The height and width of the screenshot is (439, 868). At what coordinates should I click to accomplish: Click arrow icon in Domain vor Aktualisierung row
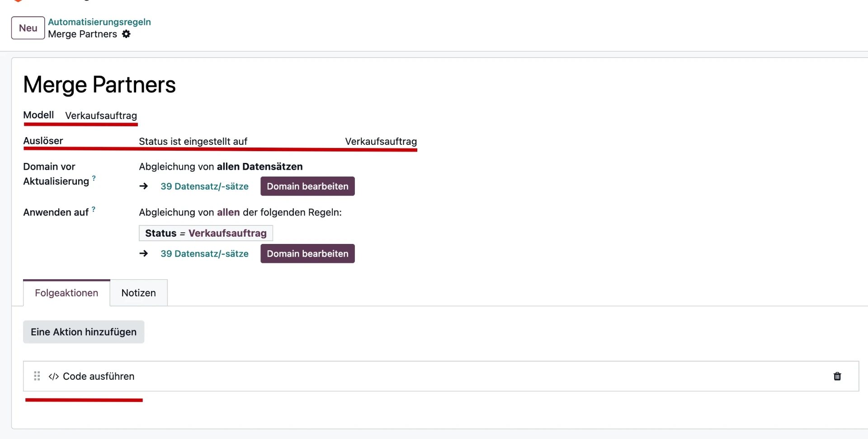click(144, 186)
